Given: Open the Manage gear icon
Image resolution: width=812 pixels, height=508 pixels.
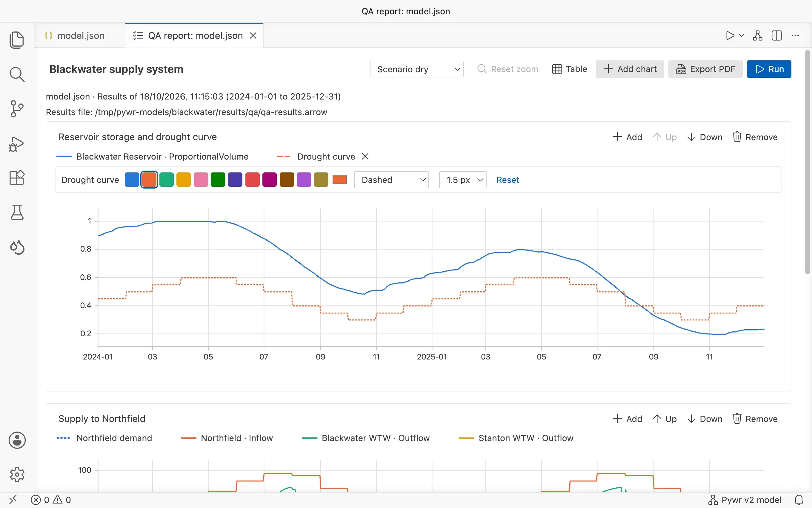Looking at the screenshot, I should 17,475.
